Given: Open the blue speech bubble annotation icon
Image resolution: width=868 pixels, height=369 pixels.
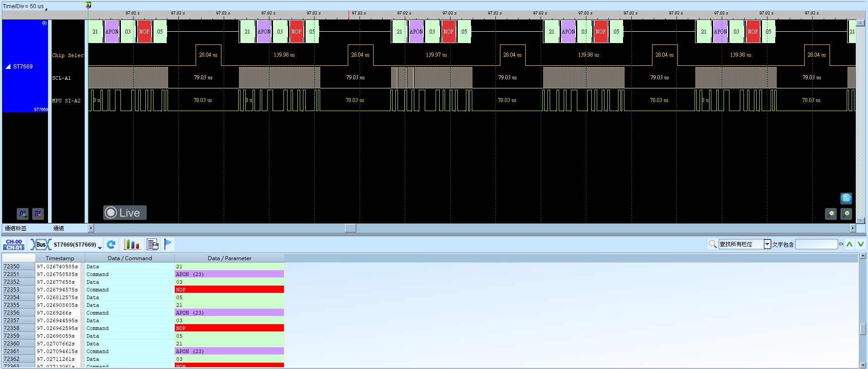Looking at the screenshot, I should point(846,198).
